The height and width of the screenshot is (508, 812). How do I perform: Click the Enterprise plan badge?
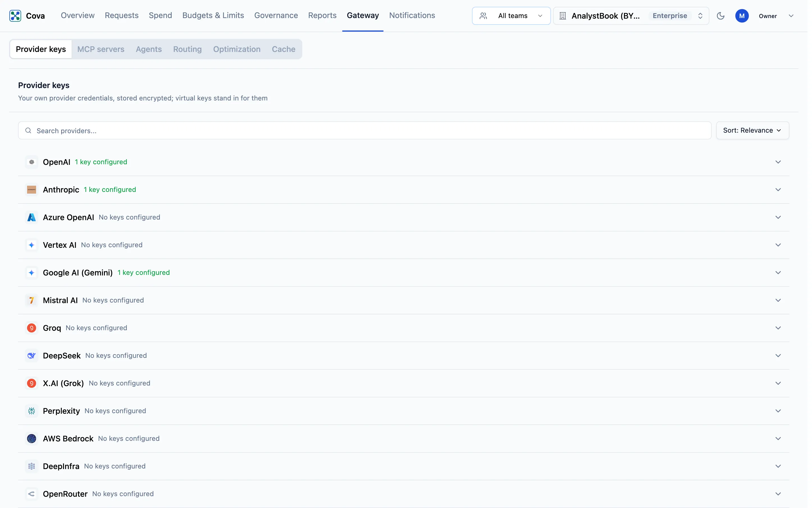click(x=669, y=16)
